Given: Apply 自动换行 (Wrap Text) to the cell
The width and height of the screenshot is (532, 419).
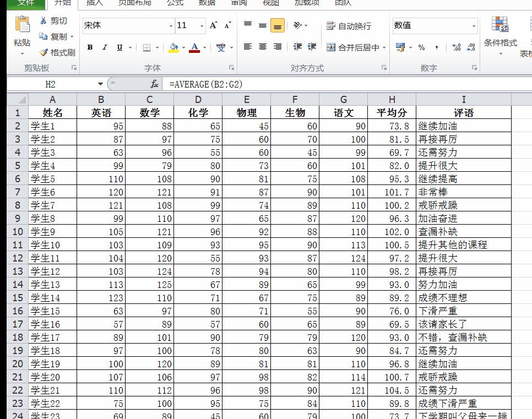Looking at the screenshot, I should [346, 26].
